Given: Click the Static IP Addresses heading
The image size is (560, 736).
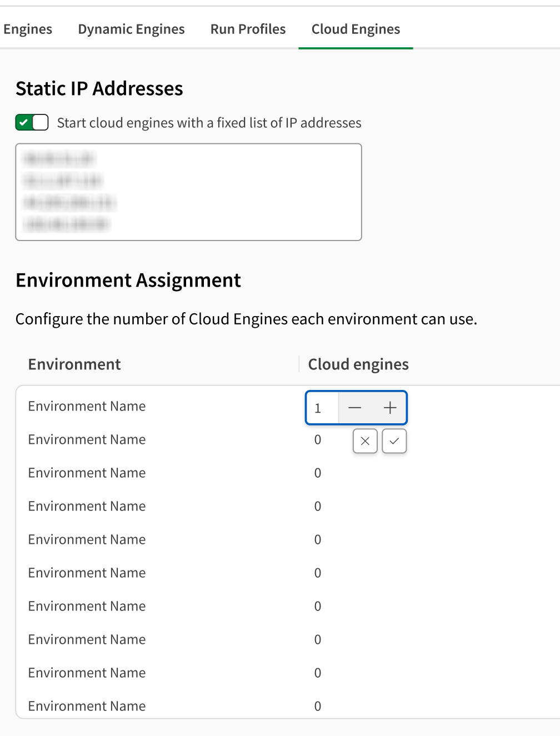Looking at the screenshot, I should pyautogui.click(x=99, y=88).
